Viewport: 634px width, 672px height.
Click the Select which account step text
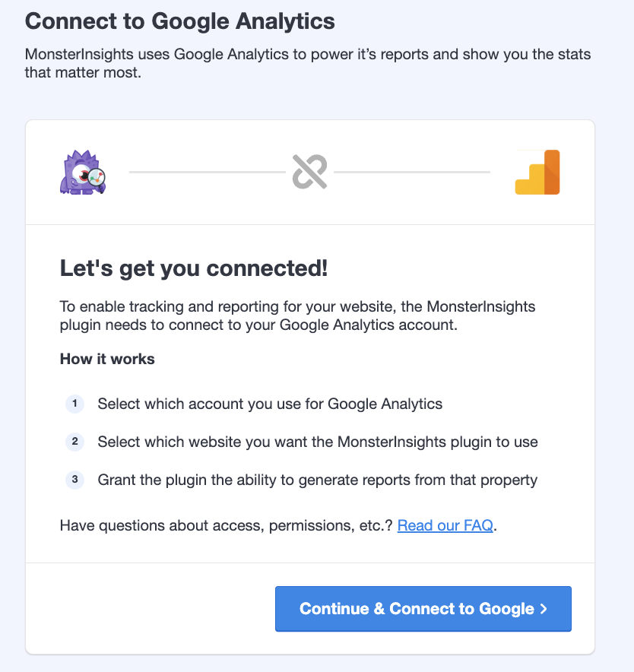(270, 404)
